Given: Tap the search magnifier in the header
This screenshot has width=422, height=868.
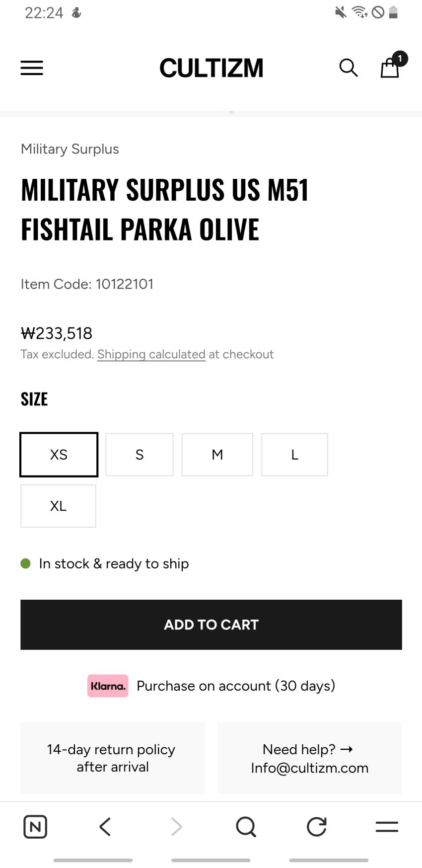Looking at the screenshot, I should click(x=348, y=68).
